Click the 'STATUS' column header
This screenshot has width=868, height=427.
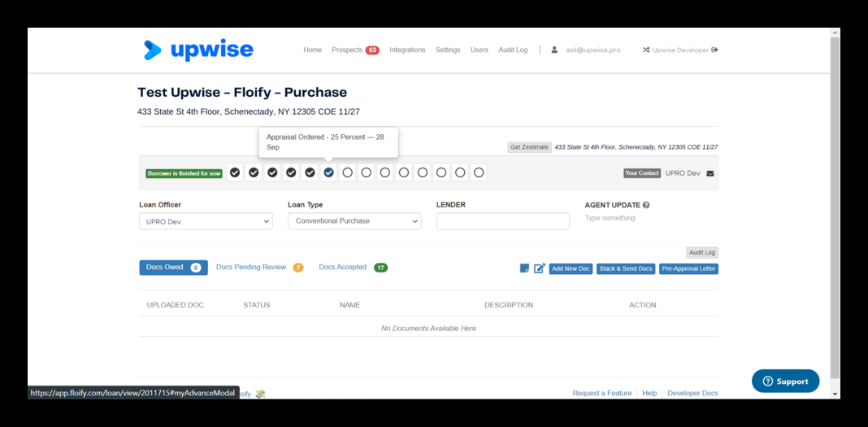click(x=257, y=305)
